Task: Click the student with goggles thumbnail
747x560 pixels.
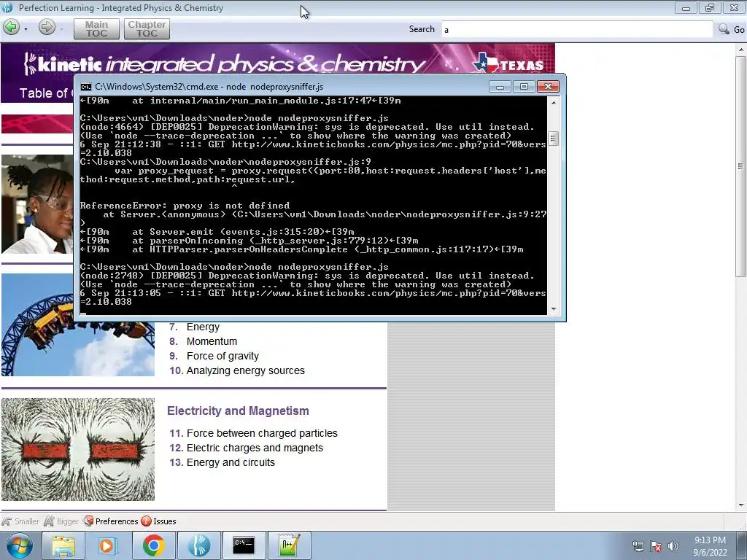Action: point(37,204)
